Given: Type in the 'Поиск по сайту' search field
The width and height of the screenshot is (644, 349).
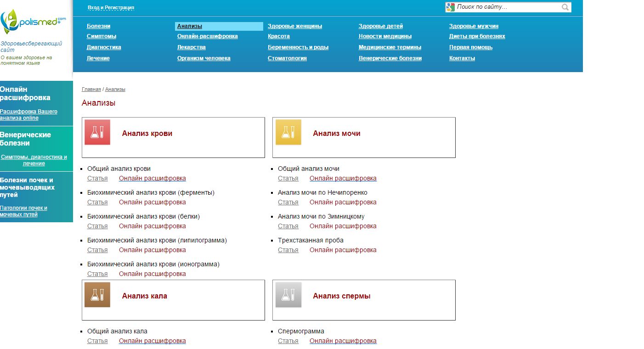Looking at the screenshot, I should (507, 7).
